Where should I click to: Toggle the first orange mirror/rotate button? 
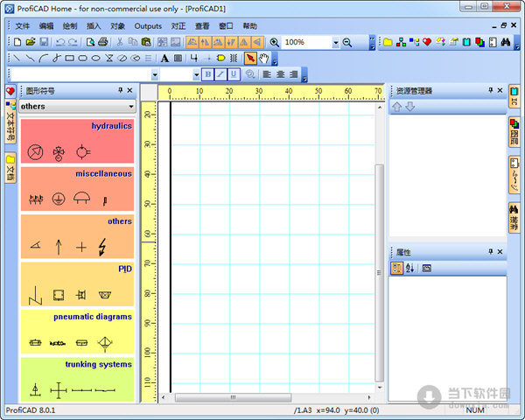coord(192,42)
